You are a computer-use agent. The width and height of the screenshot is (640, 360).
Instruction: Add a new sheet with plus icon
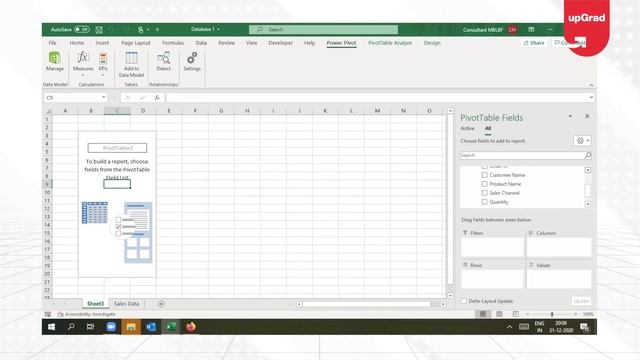161,304
